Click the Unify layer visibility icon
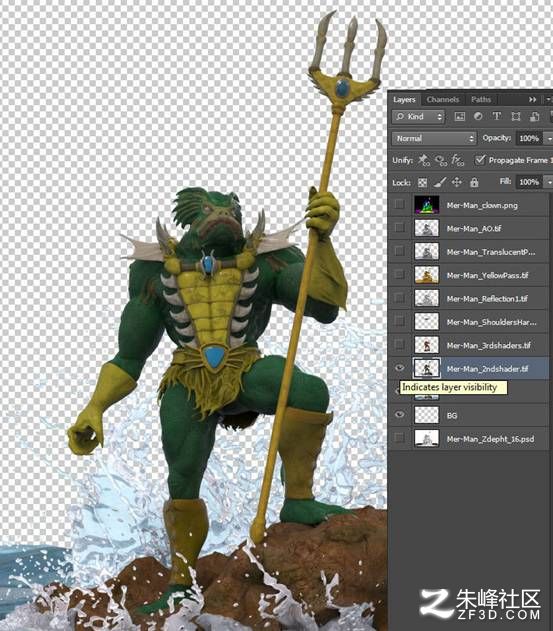The width and height of the screenshot is (553, 631). click(x=441, y=160)
